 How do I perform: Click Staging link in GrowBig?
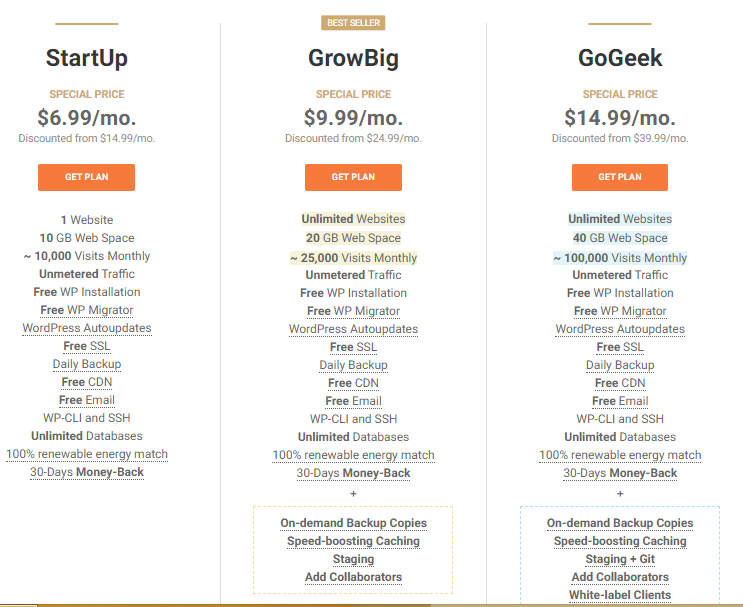click(353, 559)
